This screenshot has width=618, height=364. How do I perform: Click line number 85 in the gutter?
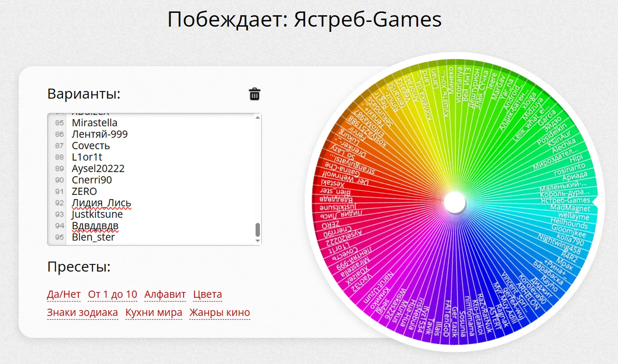pos(59,123)
